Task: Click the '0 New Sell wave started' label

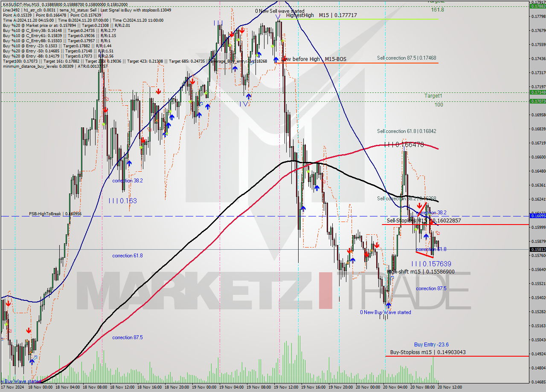Action: coord(280,11)
